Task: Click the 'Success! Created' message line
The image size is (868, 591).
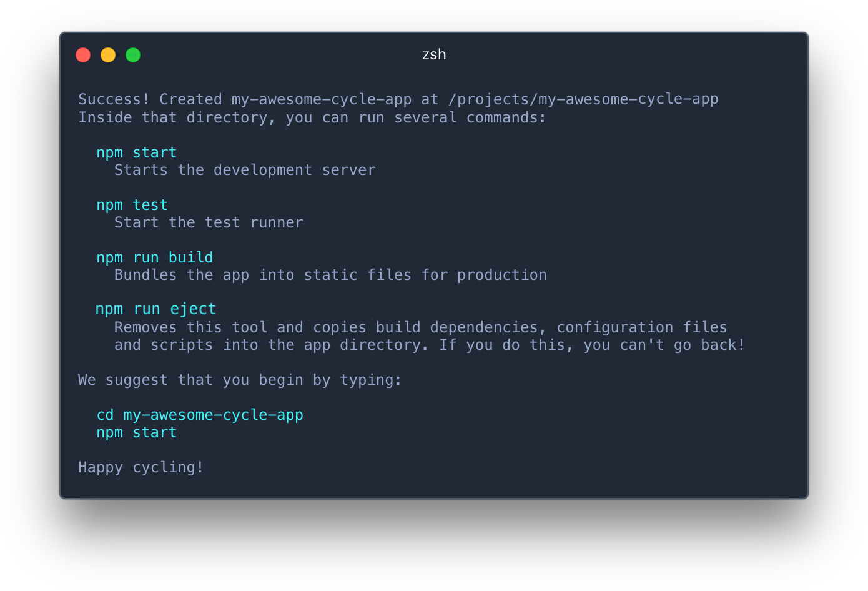Action: (x=398, y=100)
